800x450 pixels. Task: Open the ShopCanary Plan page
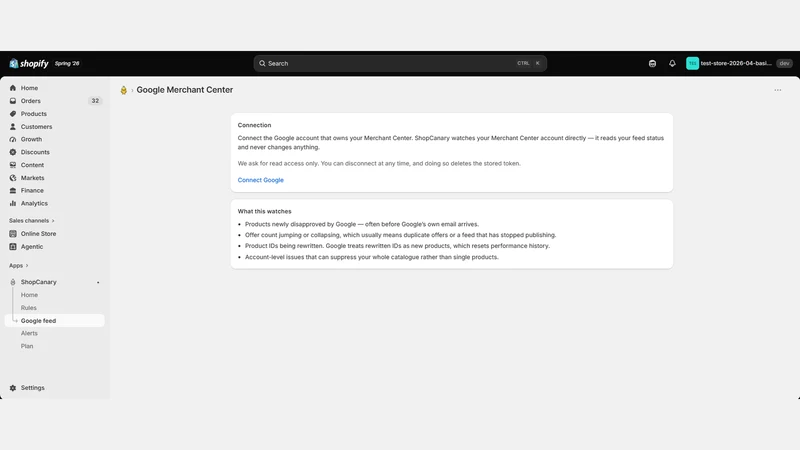[x=27, y=346]
